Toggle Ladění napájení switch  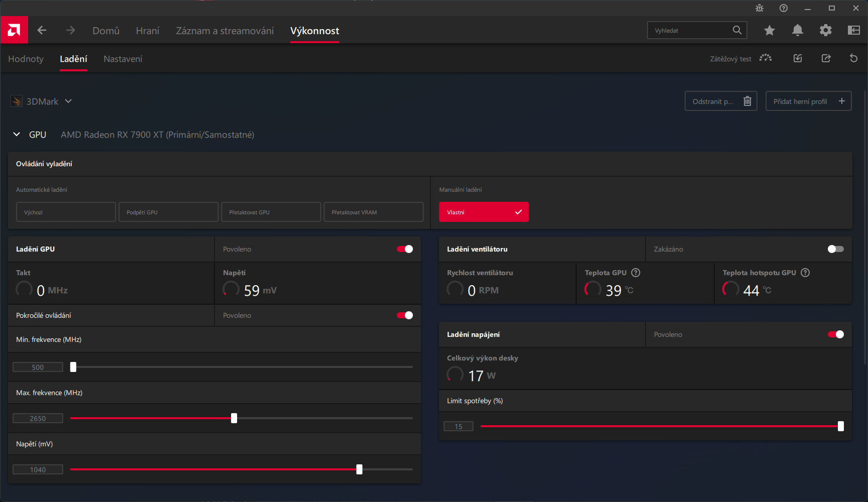pyautogui.click(x=836, y=334)
